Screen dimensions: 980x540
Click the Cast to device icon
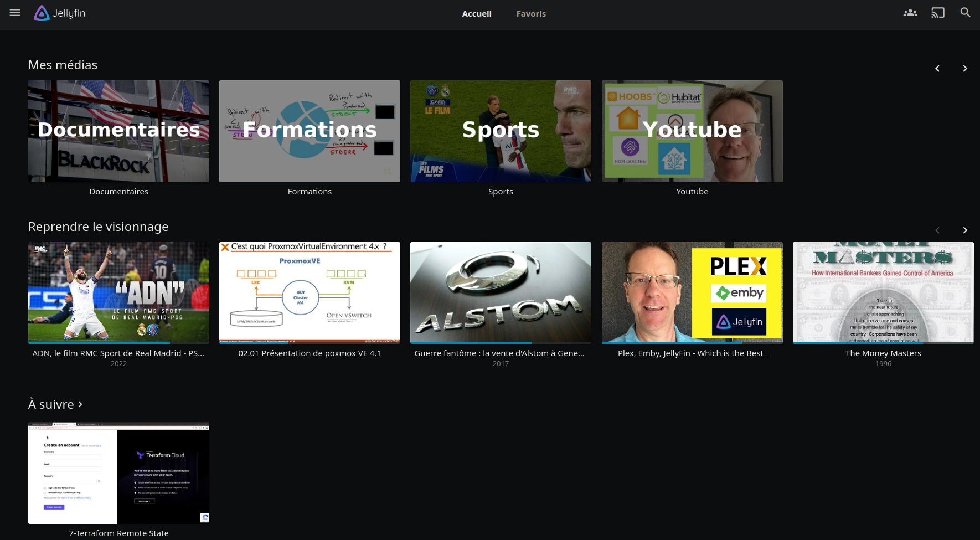(938, 13)
